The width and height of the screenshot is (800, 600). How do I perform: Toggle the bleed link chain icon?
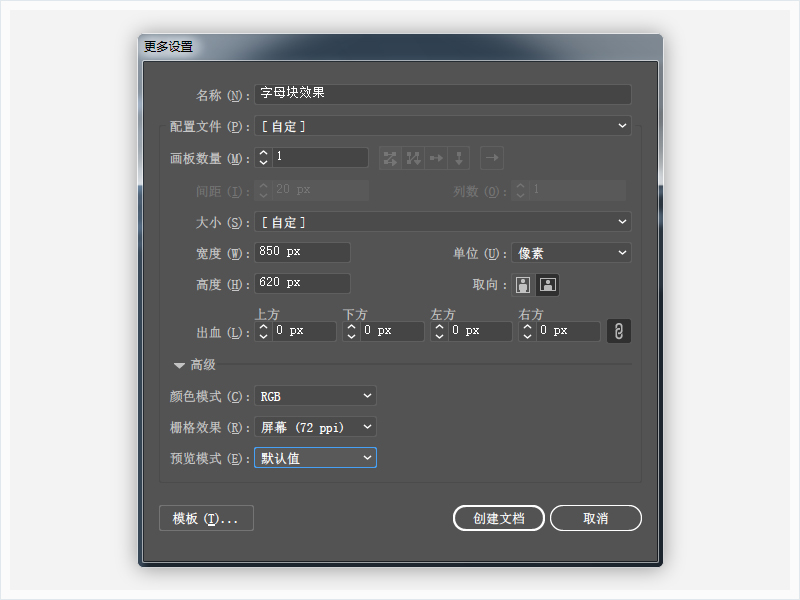coord(619,331)
